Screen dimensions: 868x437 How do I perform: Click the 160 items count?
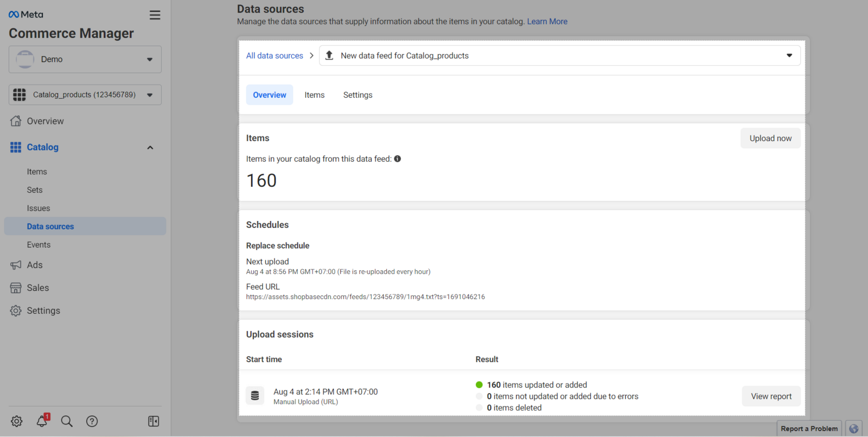pyautogui.click(x=261, y=180)
